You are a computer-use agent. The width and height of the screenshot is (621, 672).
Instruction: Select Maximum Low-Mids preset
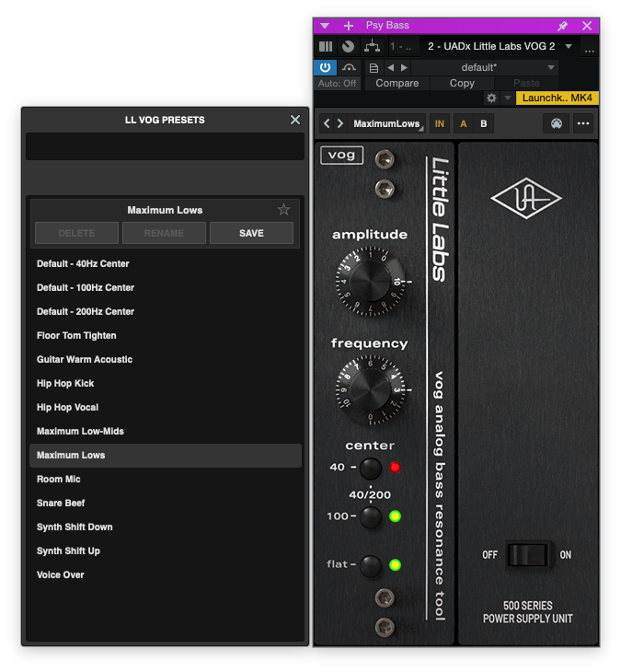(166, 431)
